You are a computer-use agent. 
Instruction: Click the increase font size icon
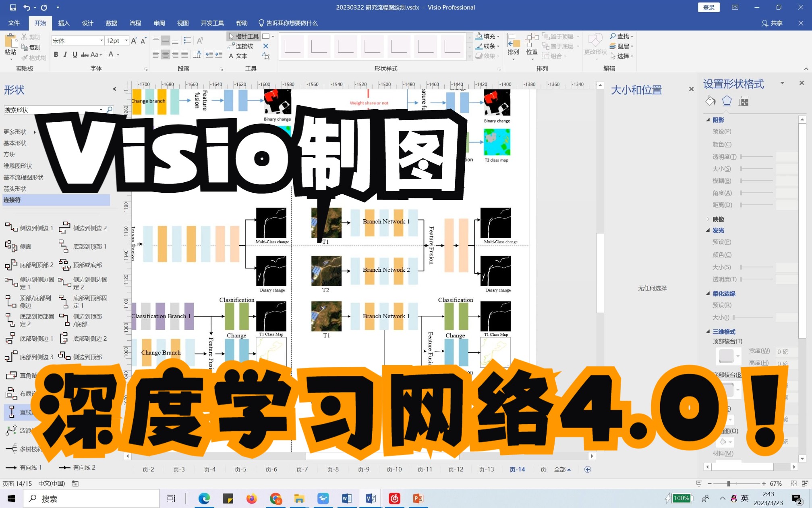[134, 40]
